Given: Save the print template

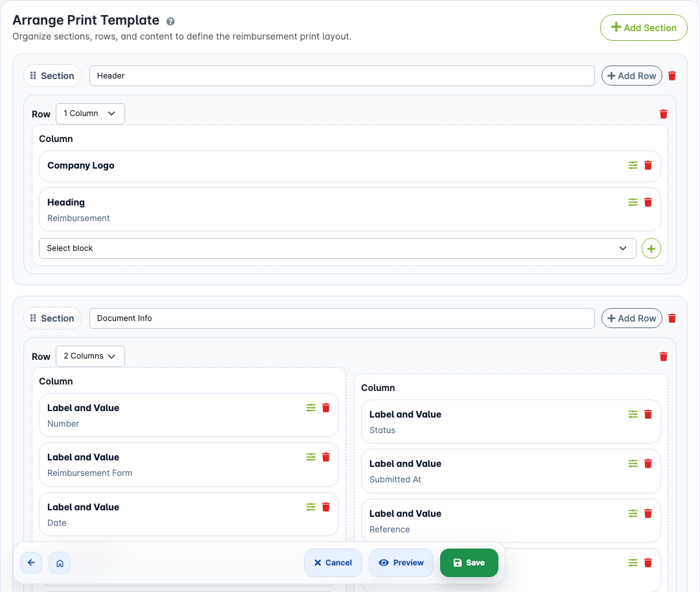Looking at the screenshot, I should coord(469,563).
